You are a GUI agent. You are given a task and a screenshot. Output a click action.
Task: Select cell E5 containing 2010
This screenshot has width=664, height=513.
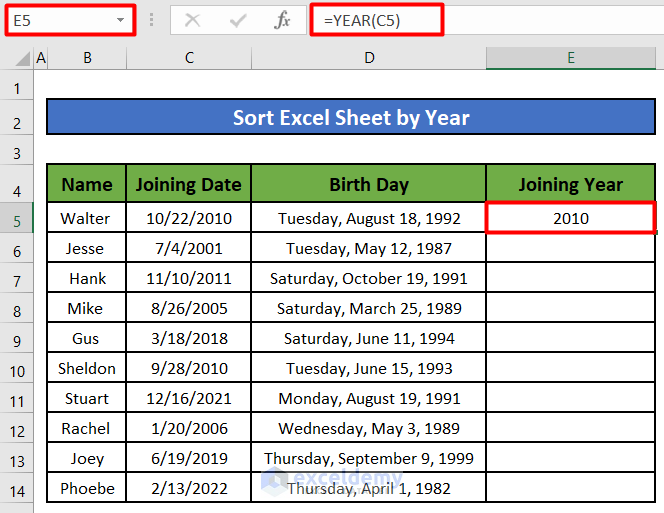pos(571,218)
